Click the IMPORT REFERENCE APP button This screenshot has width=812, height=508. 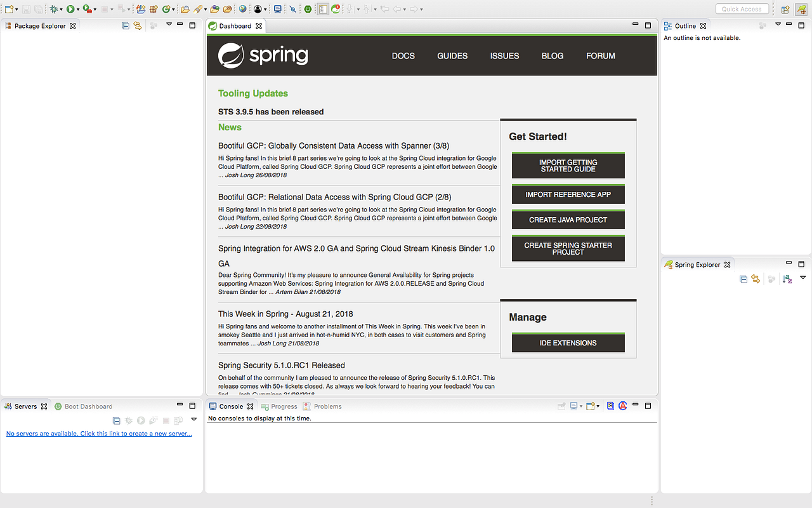tap(568, 194)
